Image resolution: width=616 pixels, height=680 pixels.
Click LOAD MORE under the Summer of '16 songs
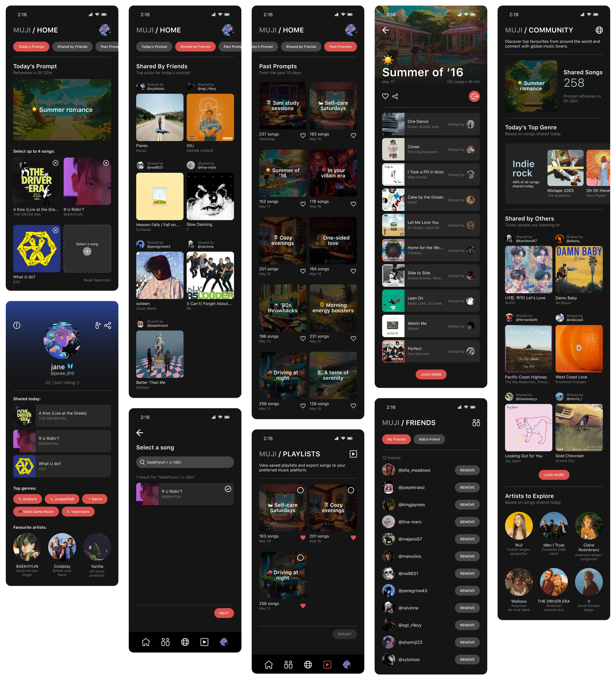(x=431, y=374)
